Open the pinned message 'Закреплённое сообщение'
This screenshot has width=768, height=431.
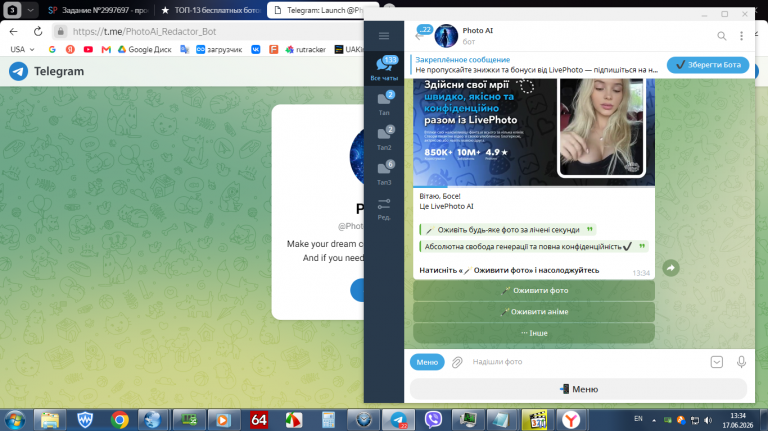(x=536, y=65)
